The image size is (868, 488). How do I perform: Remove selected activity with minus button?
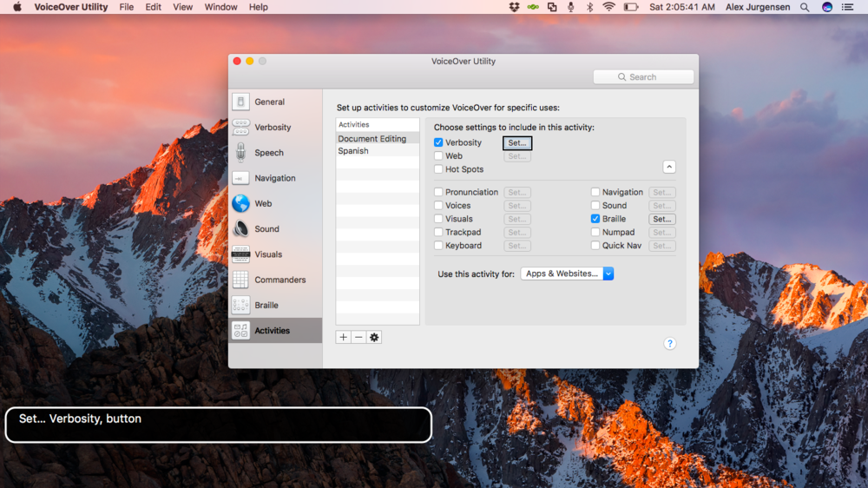[x=358, y=337]
